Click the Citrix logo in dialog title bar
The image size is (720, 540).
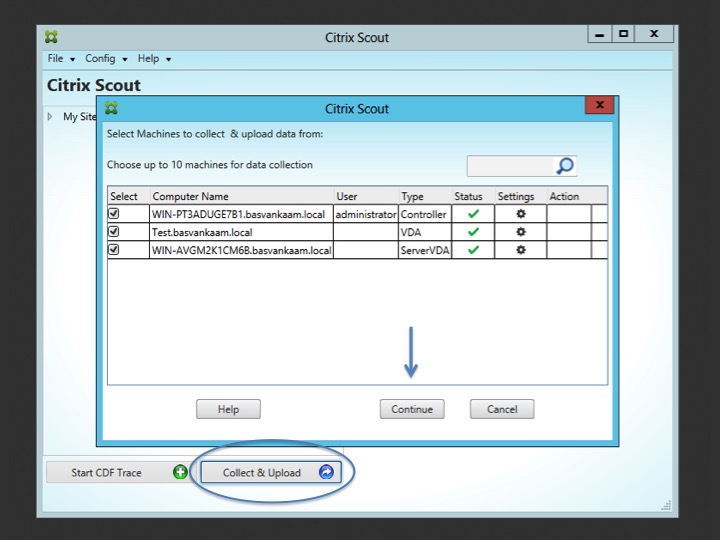(111, 108)
